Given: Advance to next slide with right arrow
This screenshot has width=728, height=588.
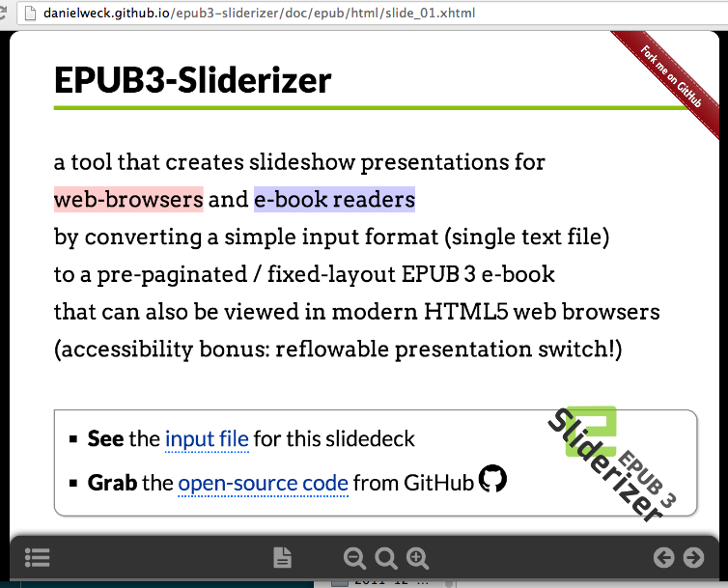Looking at the screenshot, I should (693, 557).
